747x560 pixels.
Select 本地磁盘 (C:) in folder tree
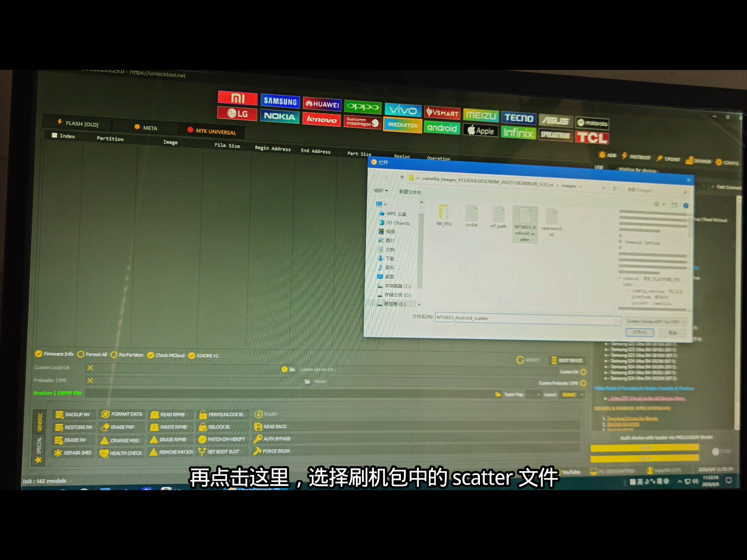pyautogui.click(x=394, y=286)
